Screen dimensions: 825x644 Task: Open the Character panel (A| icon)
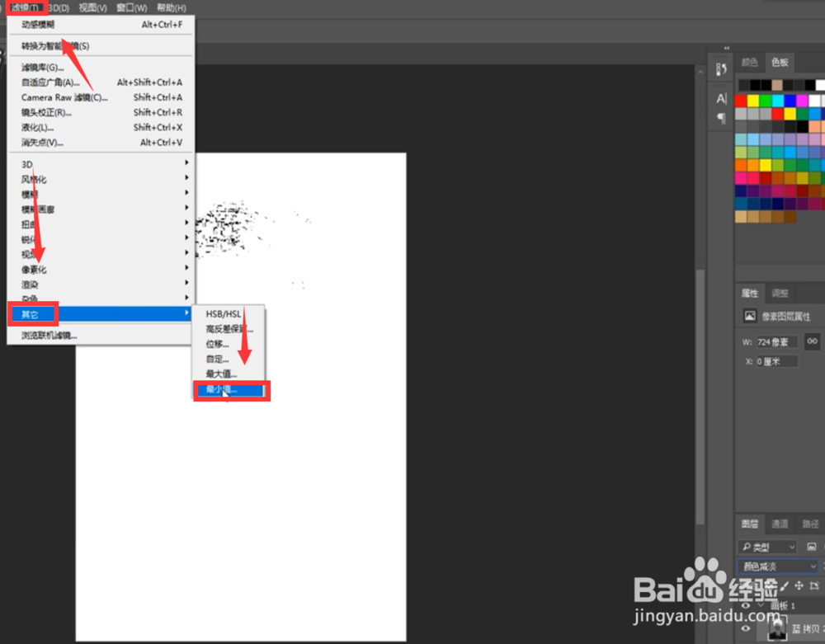(x=721, y=98)
